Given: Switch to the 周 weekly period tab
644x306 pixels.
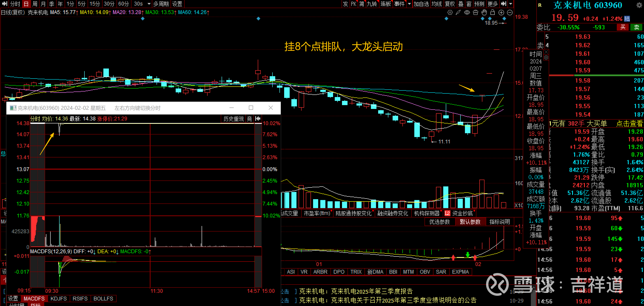Looking at the screenshot, I should (x=35, y=4).
